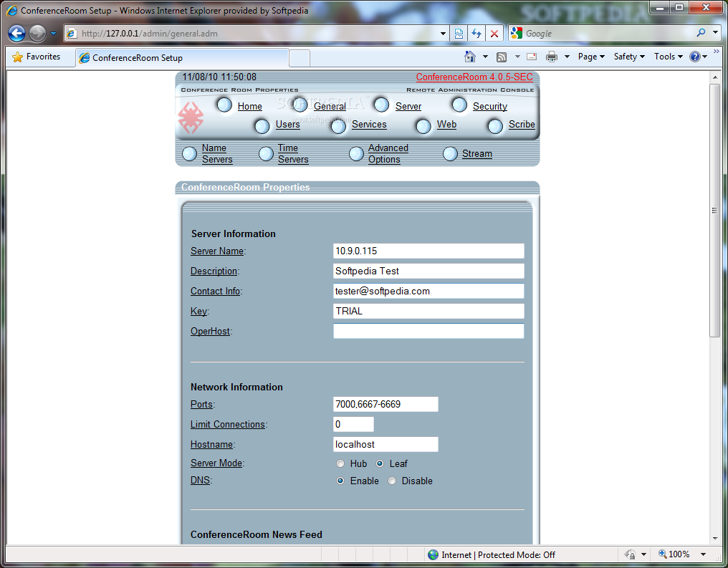728x568 pixels.
Task: Open the Advanced Options link
Action: pyautogui.click(x=388, y=153)
